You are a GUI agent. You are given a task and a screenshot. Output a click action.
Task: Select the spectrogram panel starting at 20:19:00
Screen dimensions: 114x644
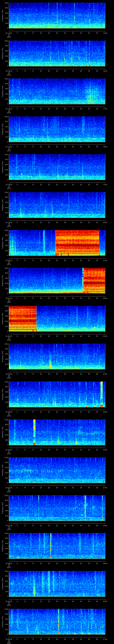coord(57,205)
